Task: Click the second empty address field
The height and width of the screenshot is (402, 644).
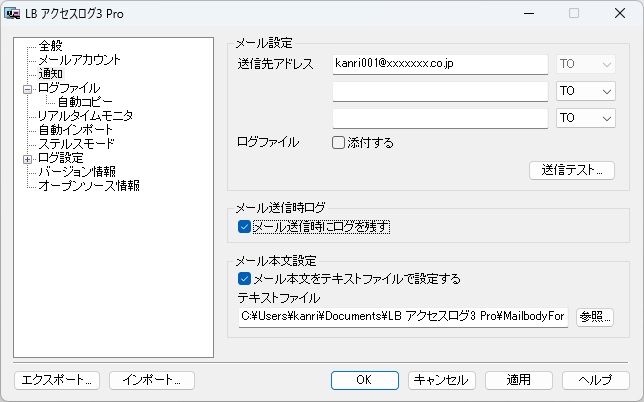Action: tap(440, 91)
